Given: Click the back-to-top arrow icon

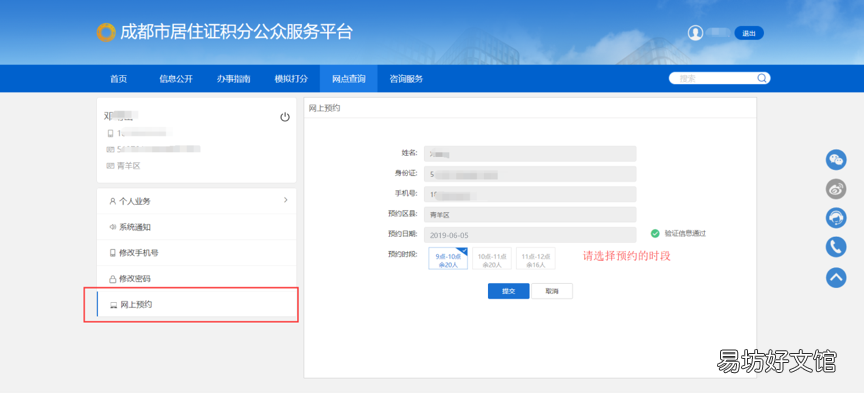Looking at the screenshot, I should pos(836,277).
